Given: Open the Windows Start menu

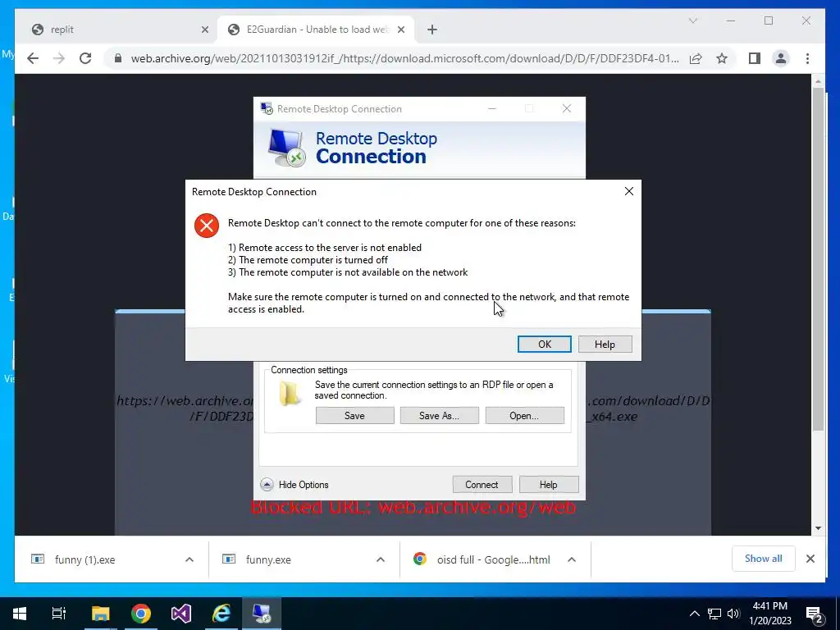Looking at the screenshot, I should [x=20, y=614].
